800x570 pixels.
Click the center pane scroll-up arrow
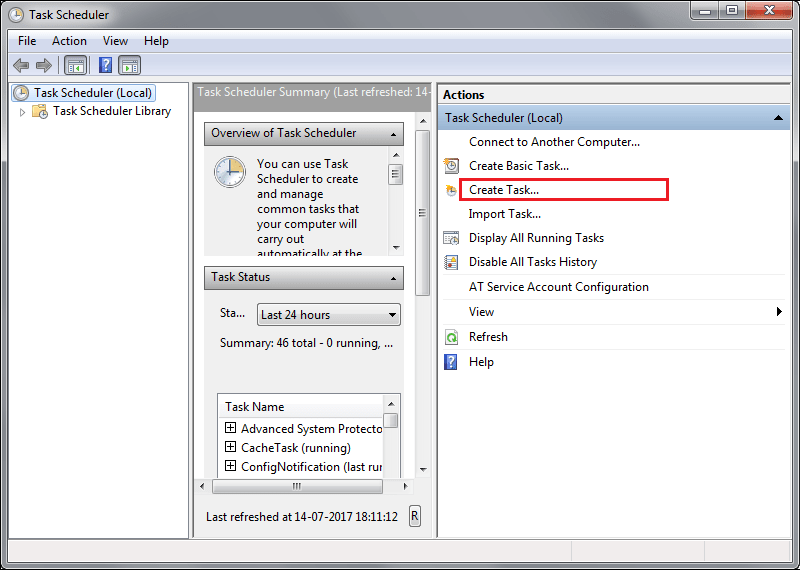click(423, 121)
